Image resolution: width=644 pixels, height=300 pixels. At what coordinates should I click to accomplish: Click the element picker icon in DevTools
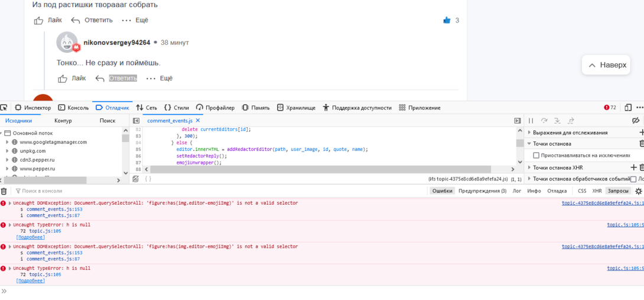click(4, 108)
